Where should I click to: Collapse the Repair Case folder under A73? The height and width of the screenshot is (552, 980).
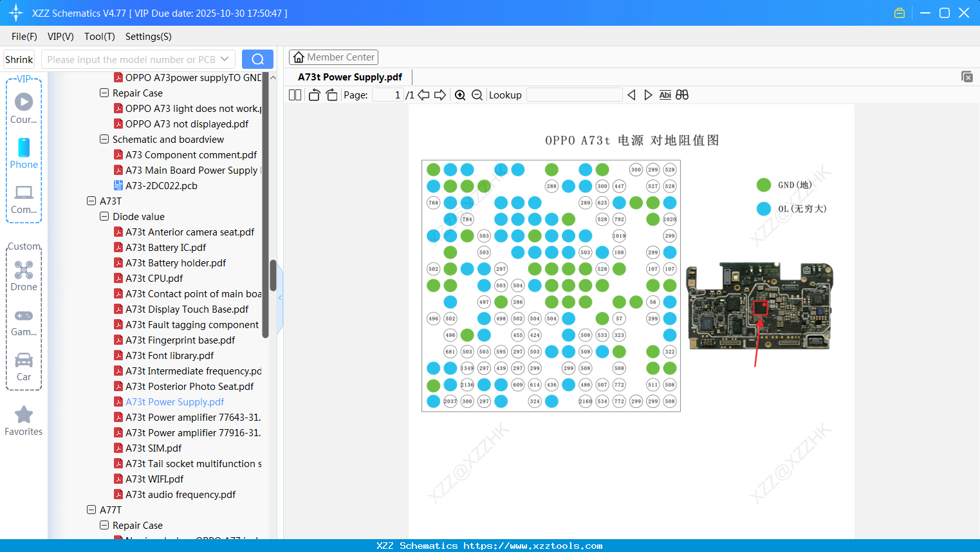coord(104,93)
